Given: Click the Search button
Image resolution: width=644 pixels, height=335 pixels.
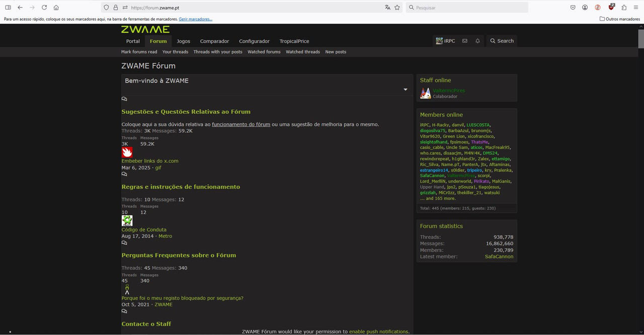Looking at the screenshot, I should [502, 41].
